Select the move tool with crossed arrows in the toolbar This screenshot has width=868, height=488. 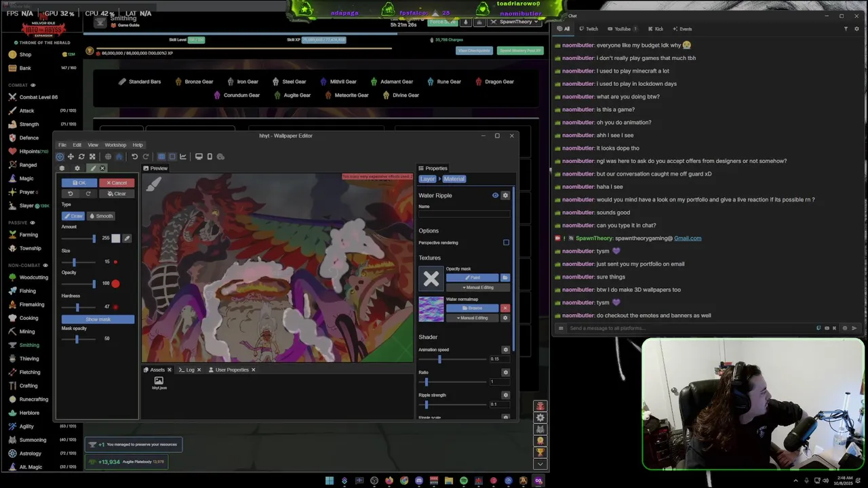tap(71, 157)
